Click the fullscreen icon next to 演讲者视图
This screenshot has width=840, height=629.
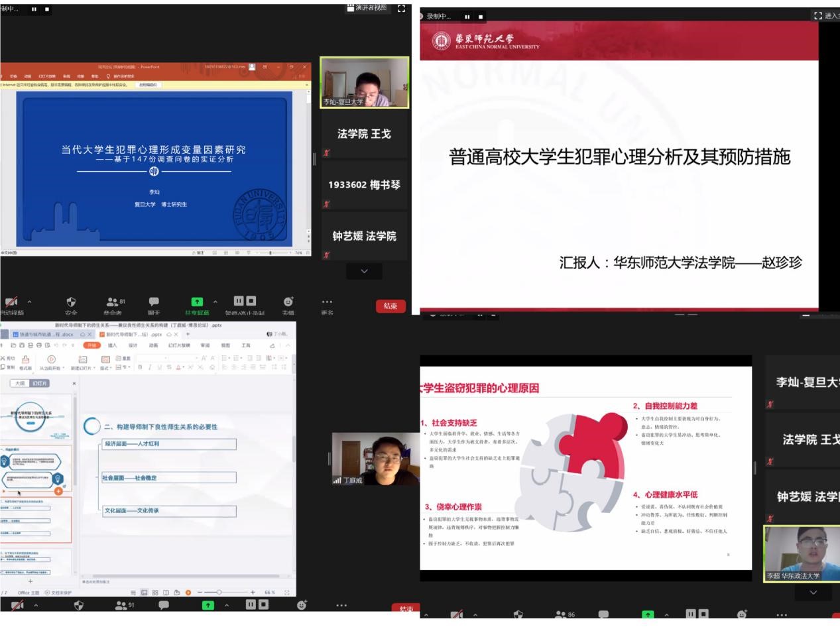click(x=401, y=9)
